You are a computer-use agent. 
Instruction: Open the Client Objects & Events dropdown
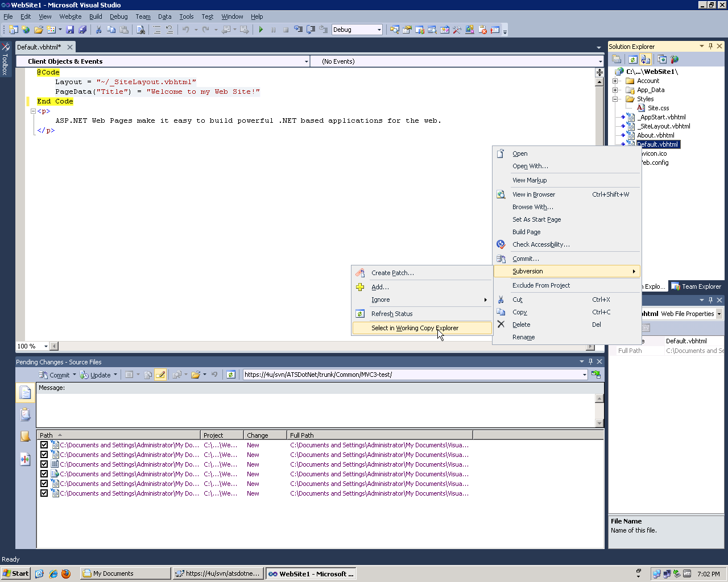[306, 61]
